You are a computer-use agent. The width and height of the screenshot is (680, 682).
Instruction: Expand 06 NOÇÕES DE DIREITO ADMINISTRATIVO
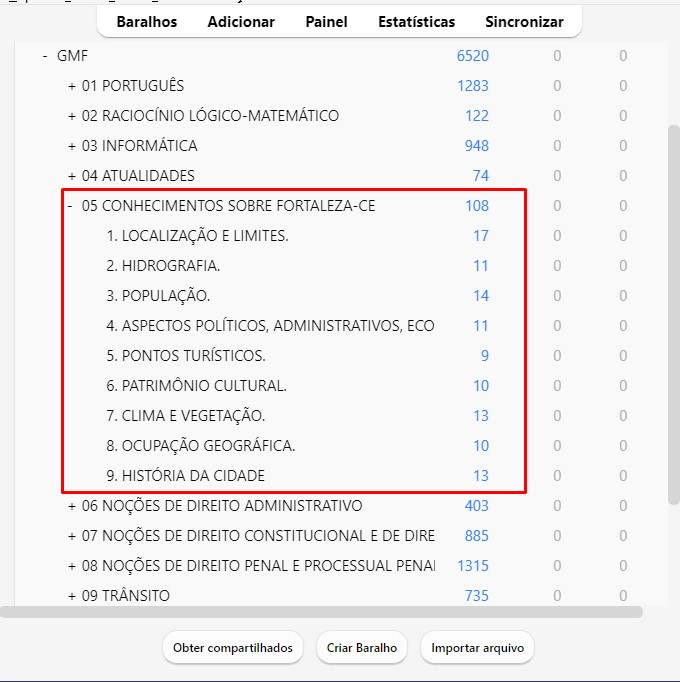pos(72,506)
